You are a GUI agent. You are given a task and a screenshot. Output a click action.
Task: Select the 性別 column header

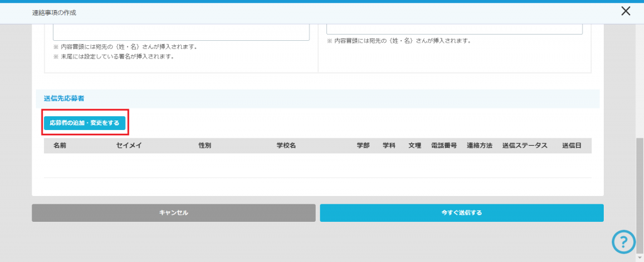point(204,145)
